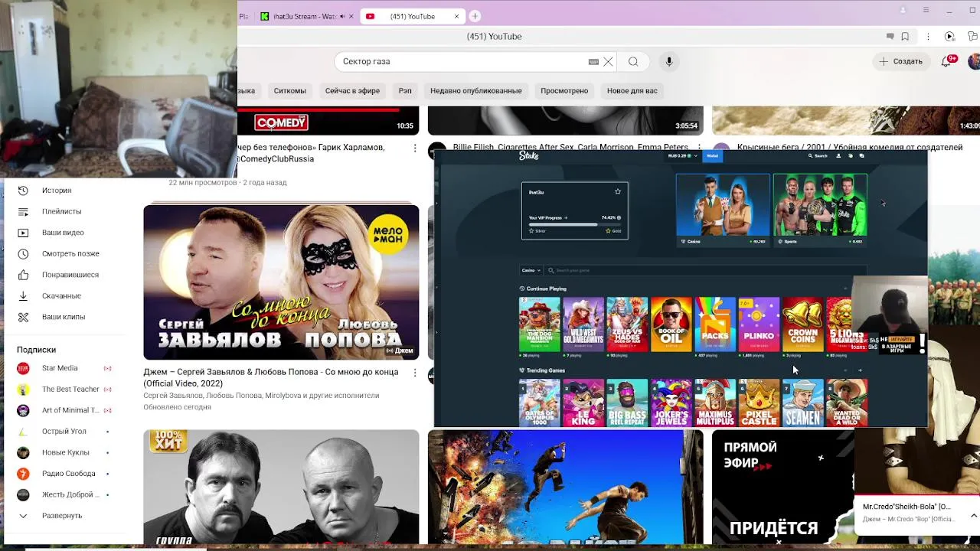The image size is (980, 551).
Task: Close the (451) YouTube browser tab
Action: coord(457,16)
